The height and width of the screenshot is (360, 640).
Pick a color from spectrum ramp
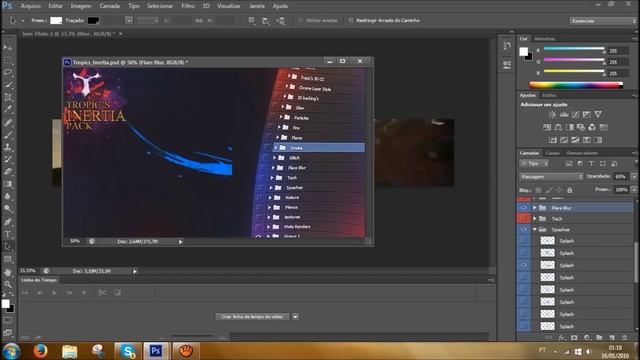click(x=576, y=85)
